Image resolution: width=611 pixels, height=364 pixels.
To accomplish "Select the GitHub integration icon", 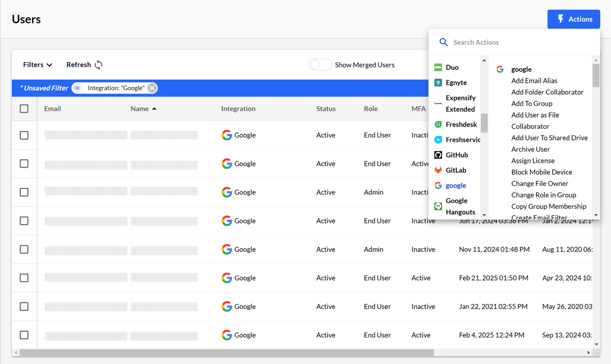I will pyautogui.click(x=438, y=154).
